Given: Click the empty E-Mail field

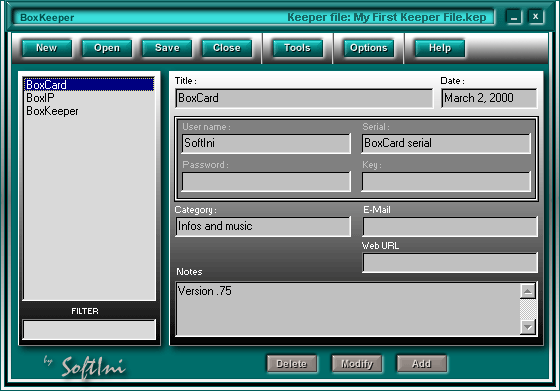Looking at the screenshot, I should (x=450, y=226).
